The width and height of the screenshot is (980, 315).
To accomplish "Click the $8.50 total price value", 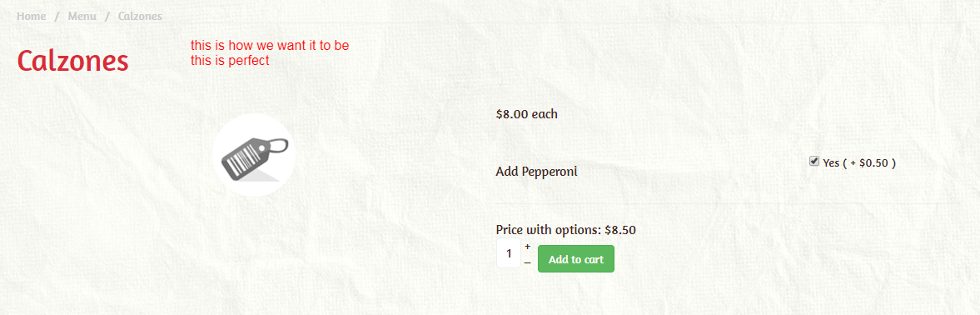I will click(x=620, y=230).
